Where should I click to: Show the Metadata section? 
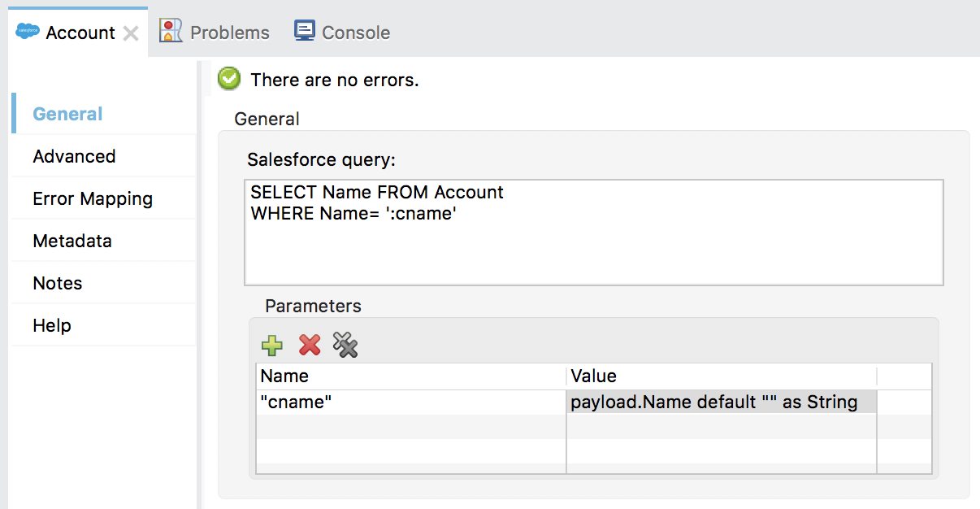(x=72, y=241)
